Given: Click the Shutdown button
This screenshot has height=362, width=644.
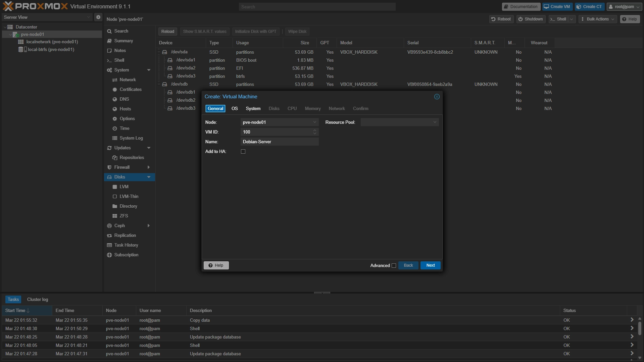Looking at the screenshot, I should pyautogui.click(x=531, y=19).
